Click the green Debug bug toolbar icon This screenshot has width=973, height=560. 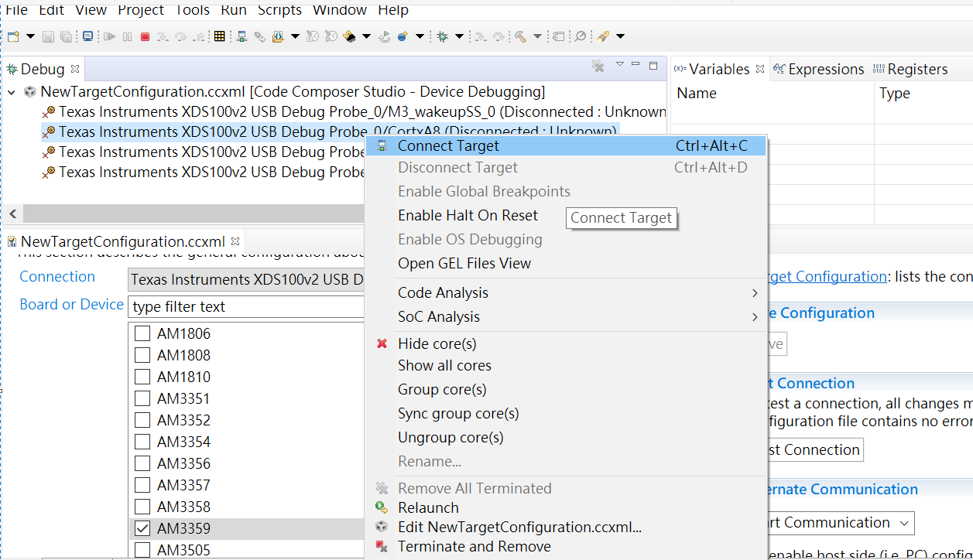442,36
